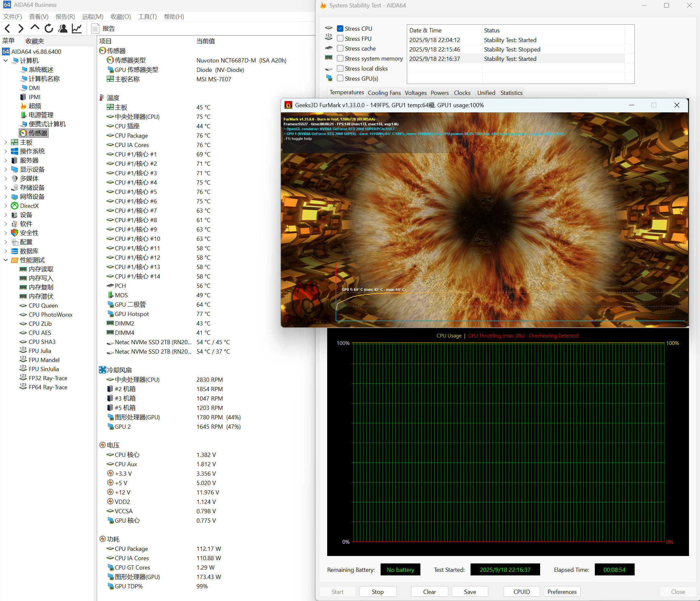The height and width of the screenshot is (601, 700).
Task: Open the 工具(T) menu
Action: (147, 17)
